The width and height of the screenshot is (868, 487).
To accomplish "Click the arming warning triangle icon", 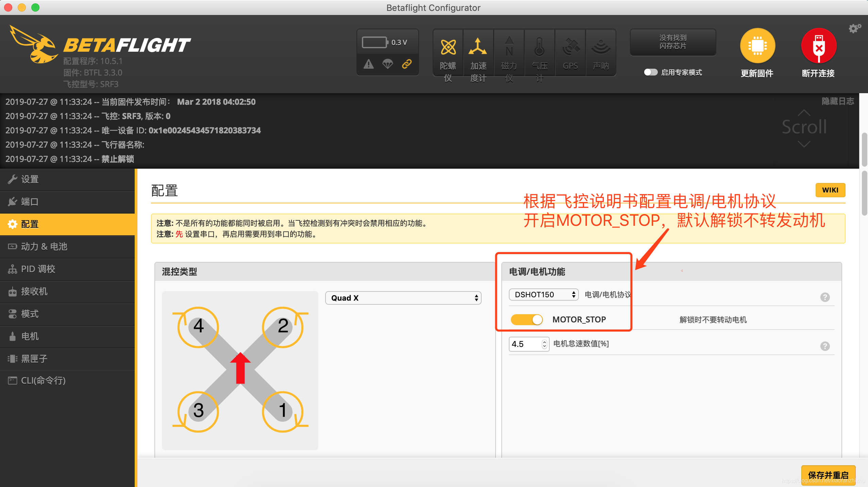I will 369,64.
